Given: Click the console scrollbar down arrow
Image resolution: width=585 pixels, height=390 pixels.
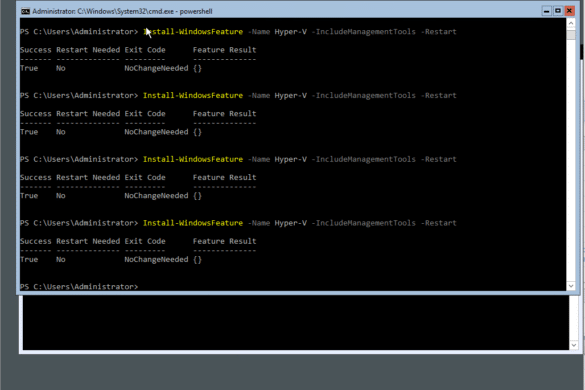Looking at the screenshot, I should [571, 286].
